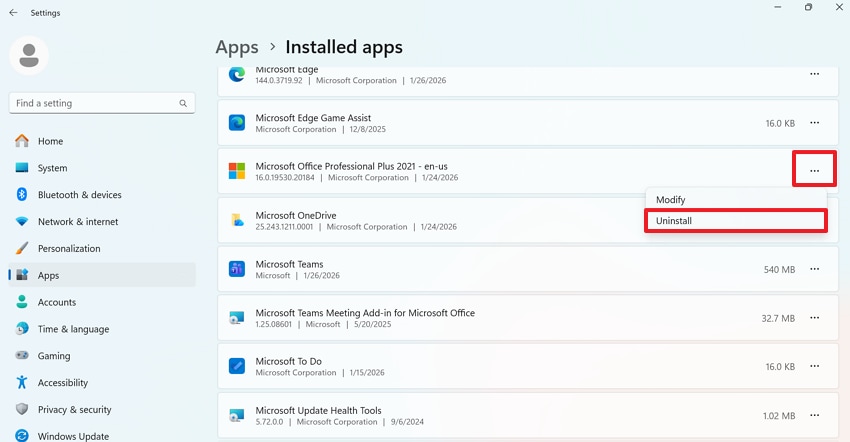Click the Microsoft To Do icon
This screenshot has width=850, height=442.
click(237, 366)
